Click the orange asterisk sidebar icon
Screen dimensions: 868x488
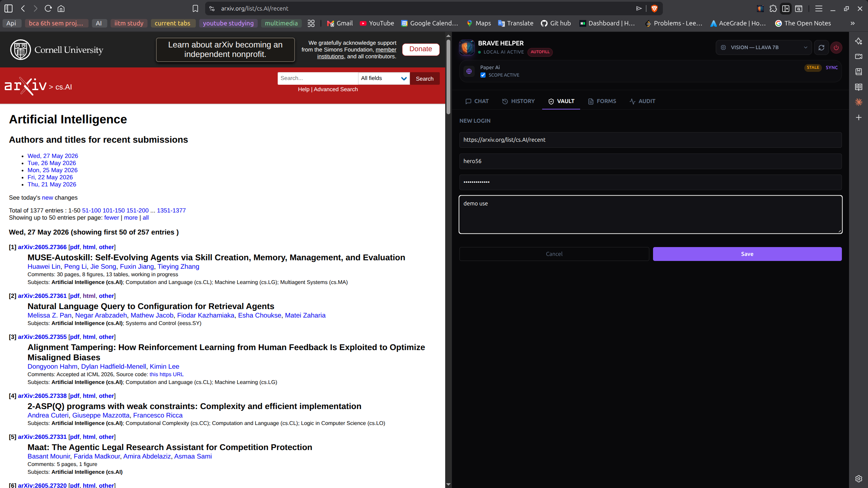tap(859, 102)
